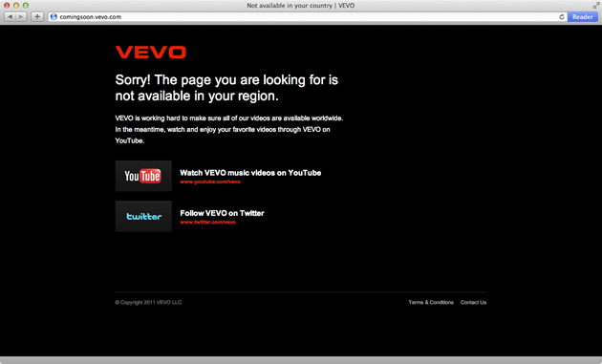Open the YouTube logo thumbnail
602x364 pixels.
[x=143, y=176]
